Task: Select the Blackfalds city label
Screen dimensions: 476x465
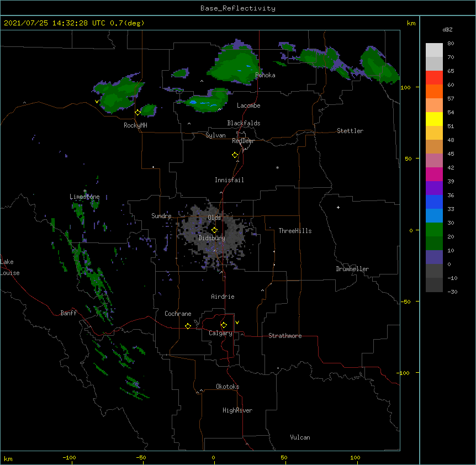Action: point(244,123)
